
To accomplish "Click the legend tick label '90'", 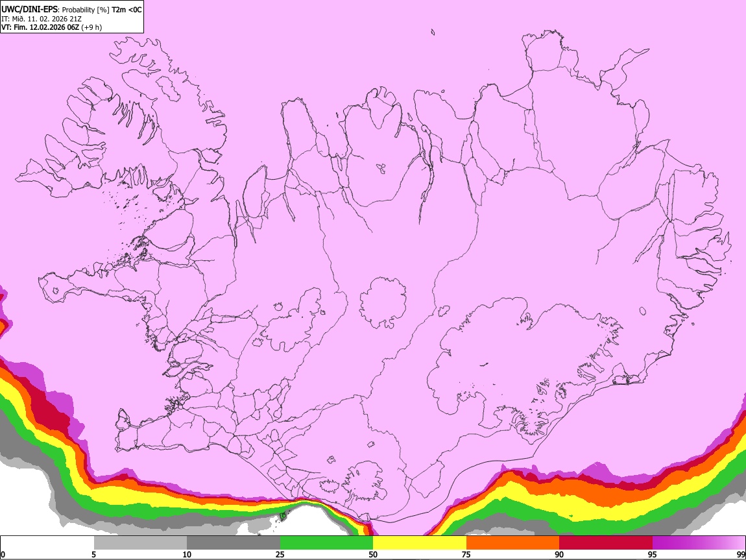I will point(559,554).
